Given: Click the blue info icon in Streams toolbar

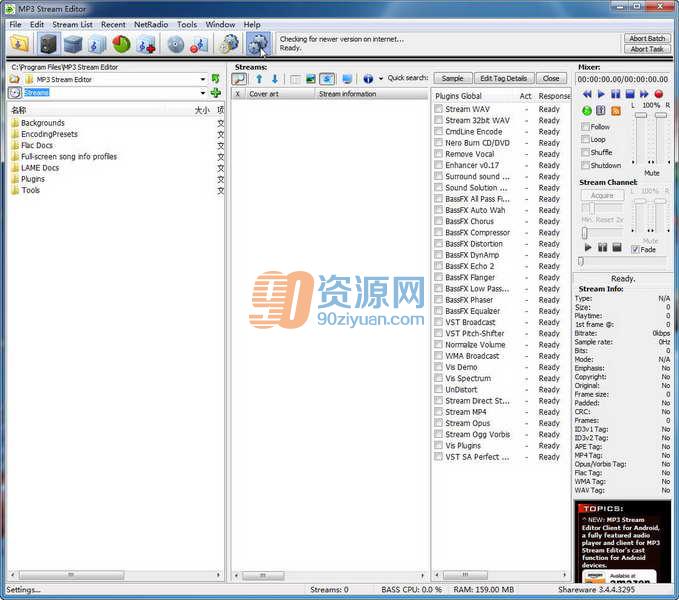Looking at the screenshot, I should pyautogui.click(x=368, y=79).
